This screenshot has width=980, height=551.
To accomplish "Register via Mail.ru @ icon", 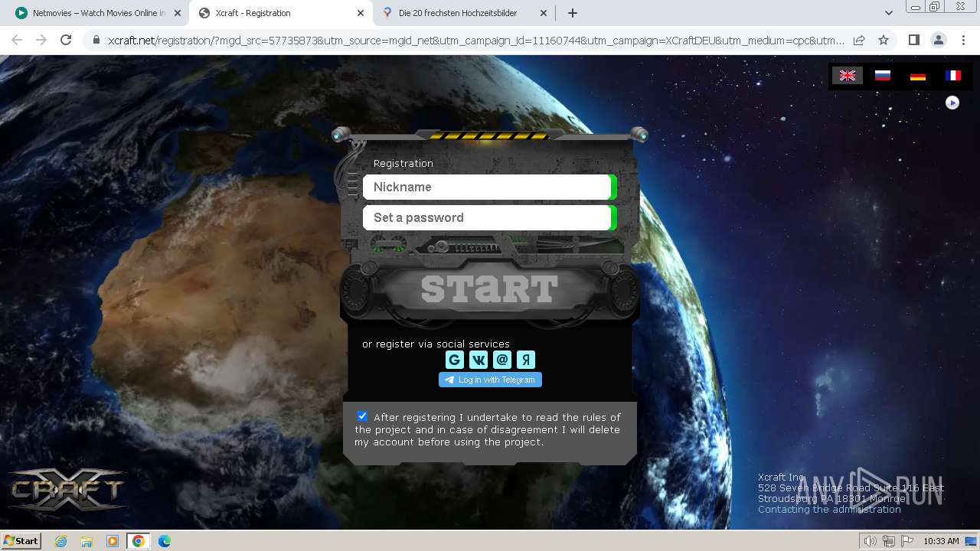I will tap(502, 360).
